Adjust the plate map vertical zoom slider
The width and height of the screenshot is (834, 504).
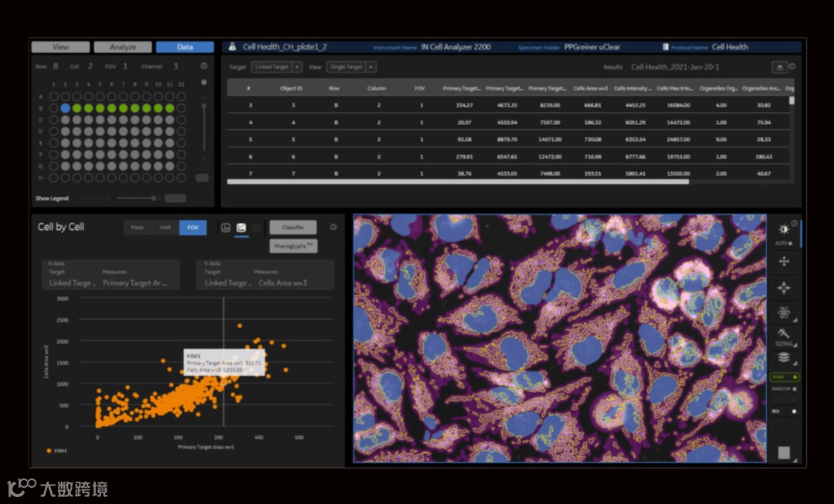pos(204,107)
